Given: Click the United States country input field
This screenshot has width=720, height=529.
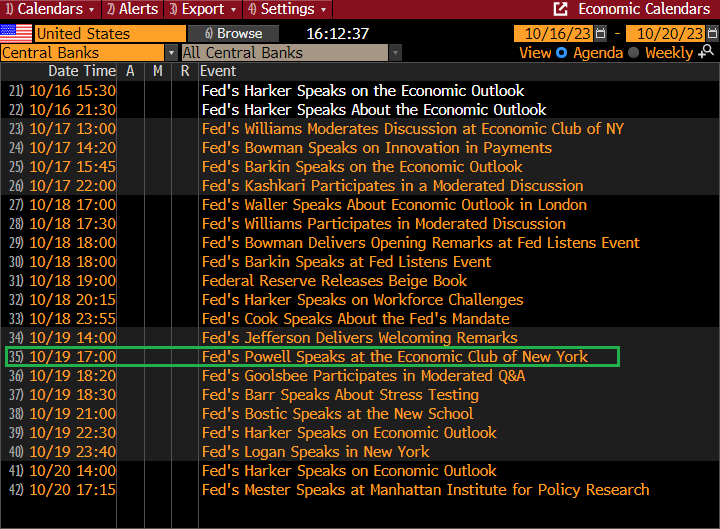Looking at the screenshot, I should (x=110, y=33).
